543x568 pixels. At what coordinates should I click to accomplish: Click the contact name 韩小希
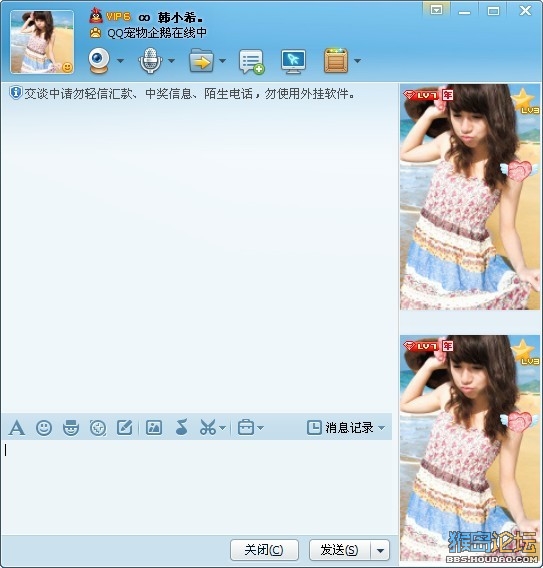(180, 17)
